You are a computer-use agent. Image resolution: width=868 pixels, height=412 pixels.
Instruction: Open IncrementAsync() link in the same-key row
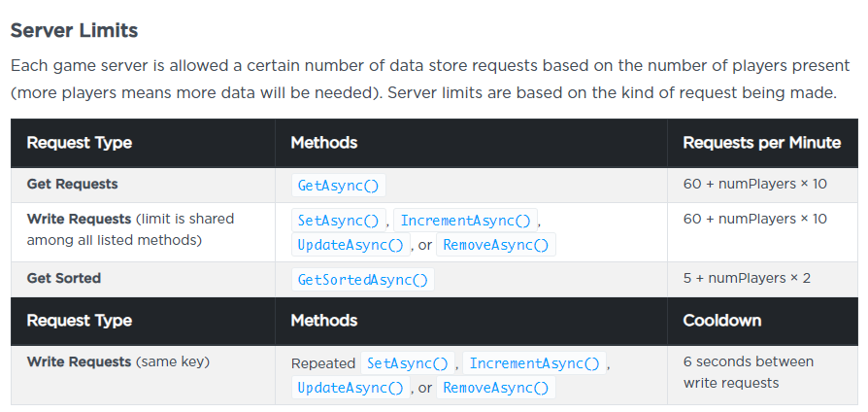pos(535,363)
